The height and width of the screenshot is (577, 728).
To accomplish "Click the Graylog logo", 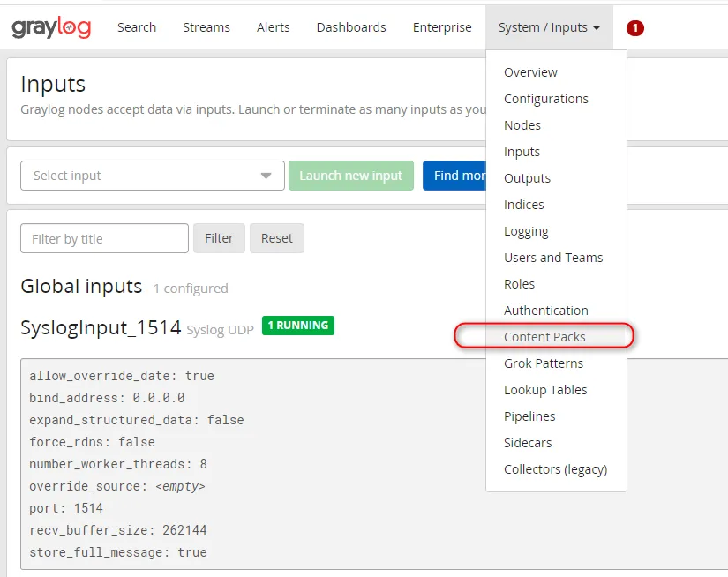I will (51, 27).
